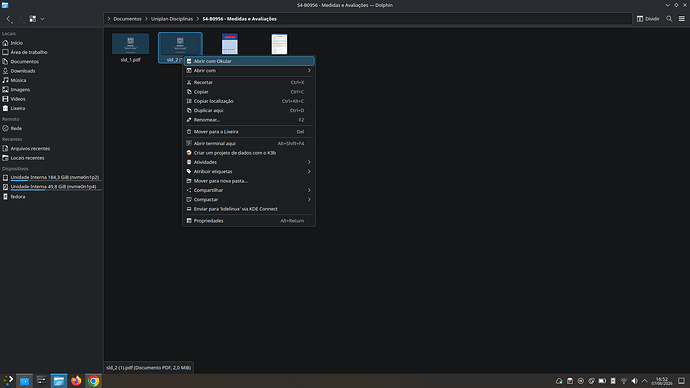This screenshot has height=388, width=690.
Task: Expand the Compartilhar submenu
Action: [x=249, y=190]
